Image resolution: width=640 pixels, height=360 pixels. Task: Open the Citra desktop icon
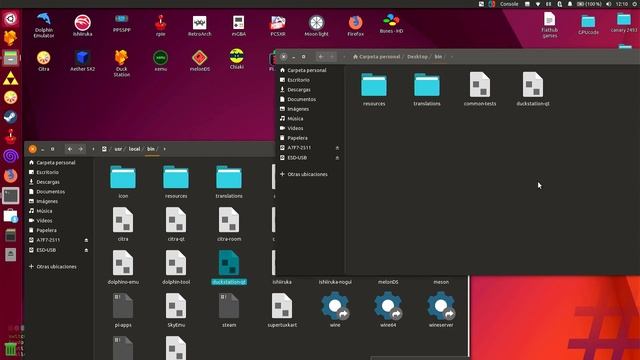(x=44, y=61)
